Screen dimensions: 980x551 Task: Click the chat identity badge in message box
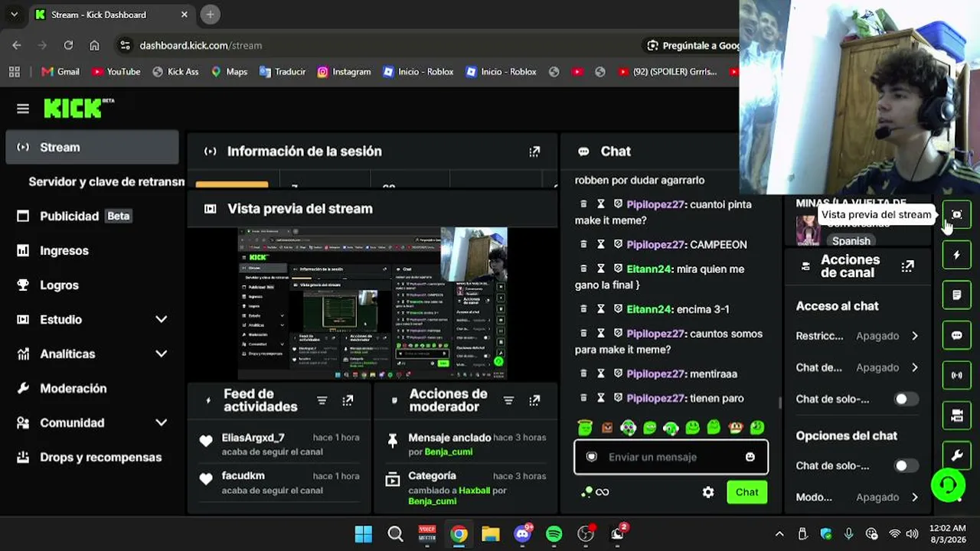tap(591, 457)
